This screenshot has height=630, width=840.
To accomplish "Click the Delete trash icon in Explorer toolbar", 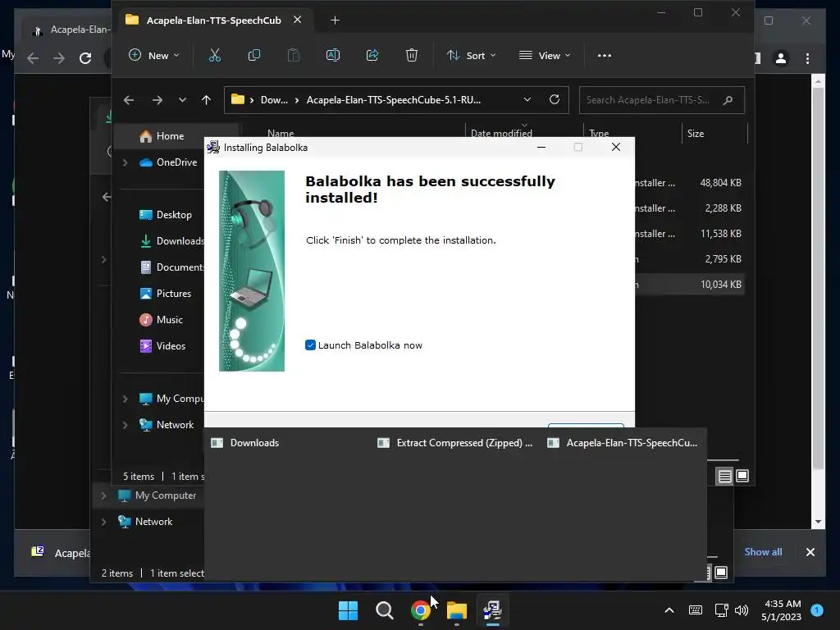I will (x=412, y=55).
